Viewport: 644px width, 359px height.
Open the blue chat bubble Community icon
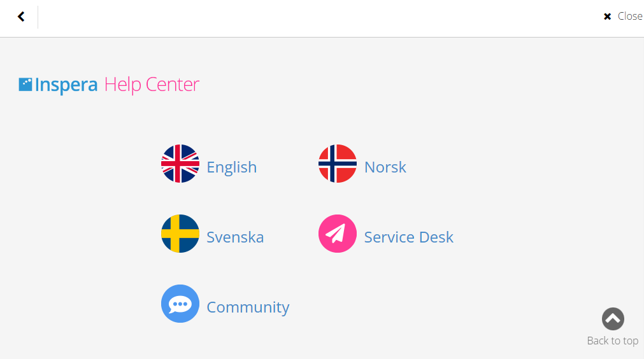(180, 304)
